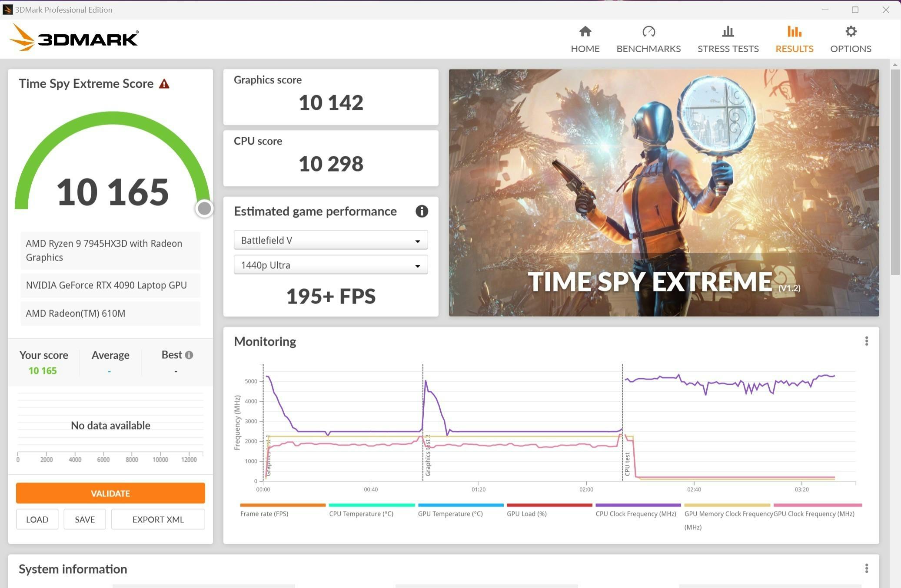Click the Home house icon

[x=585, y=31]
